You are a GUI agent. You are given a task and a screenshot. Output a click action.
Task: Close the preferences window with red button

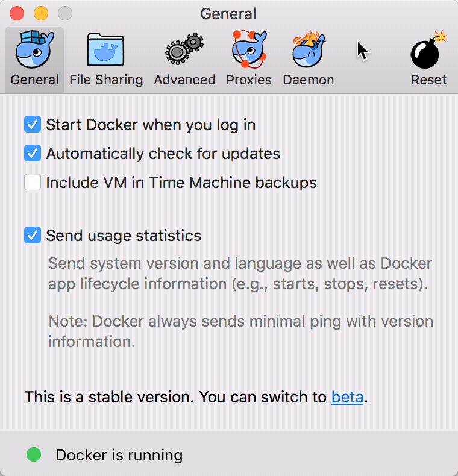pos(17,13)
